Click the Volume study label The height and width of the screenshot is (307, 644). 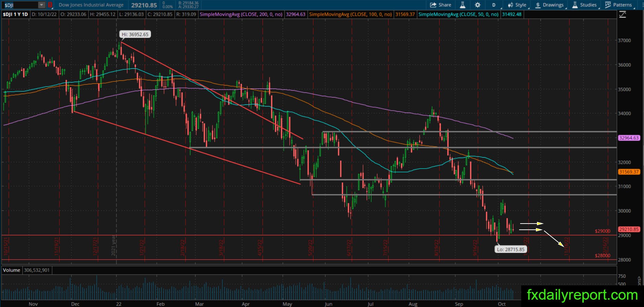pyautogui.click(x=12, y=270)
